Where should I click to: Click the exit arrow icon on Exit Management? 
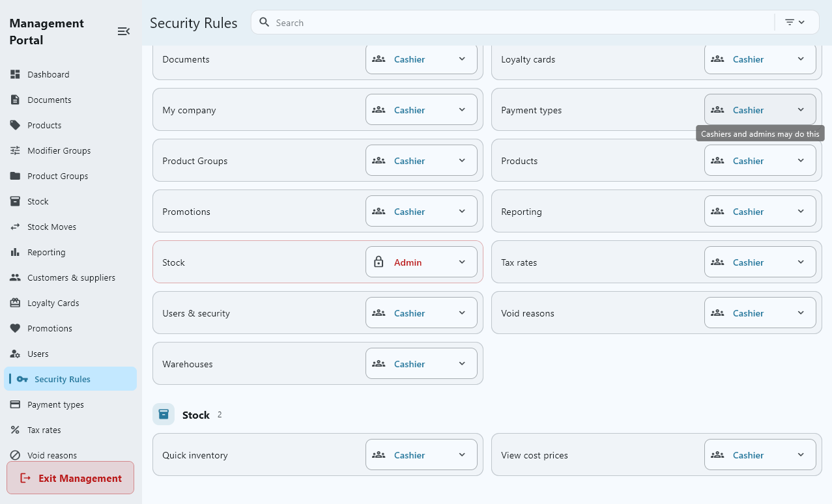tap(25, 478)
